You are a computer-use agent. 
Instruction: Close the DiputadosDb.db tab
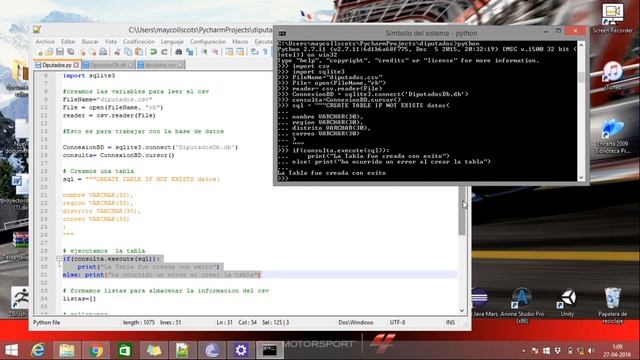click(x=131, y=65)
